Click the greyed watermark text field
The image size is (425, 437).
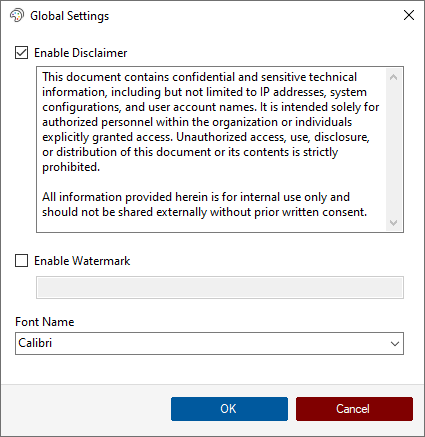(220, 287)
